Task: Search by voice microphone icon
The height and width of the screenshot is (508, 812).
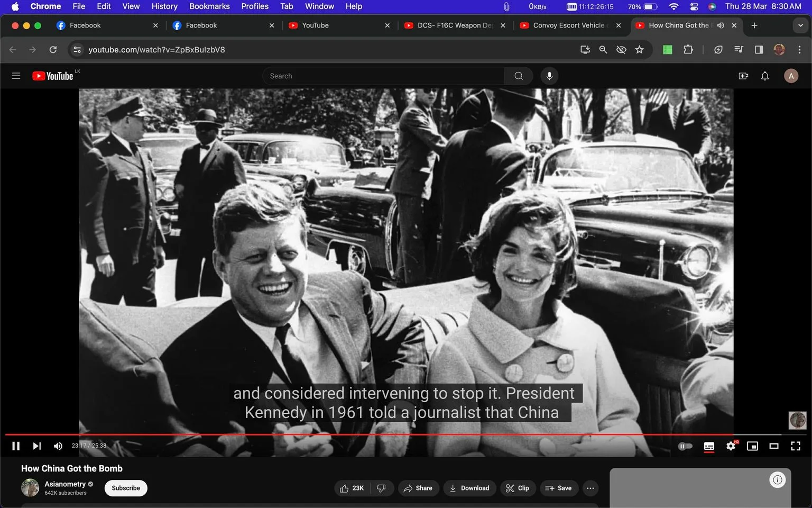Action: pos(549,76)
